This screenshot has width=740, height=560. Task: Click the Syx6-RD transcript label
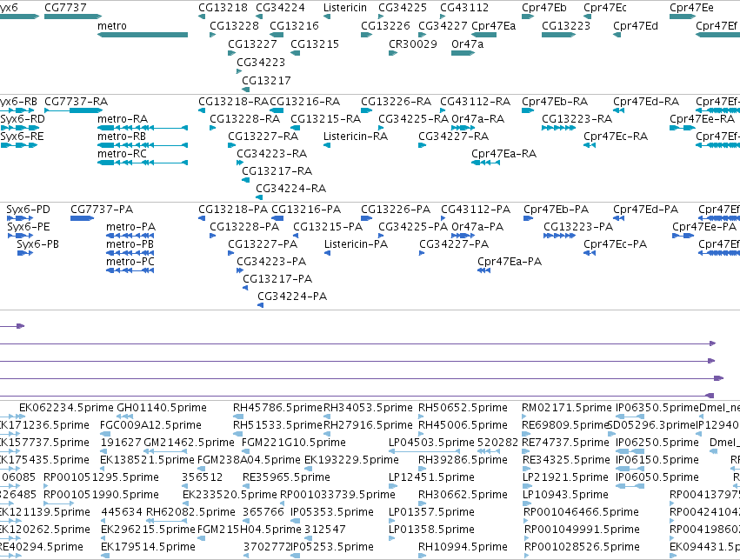coord(23,119)
